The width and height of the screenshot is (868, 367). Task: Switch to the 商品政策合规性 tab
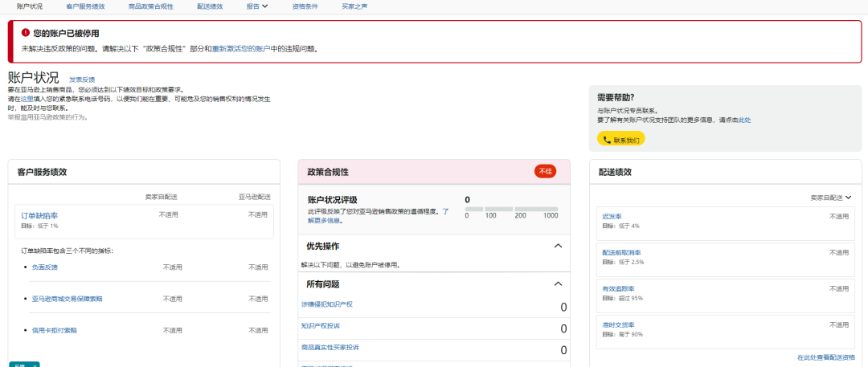[150, 6]
